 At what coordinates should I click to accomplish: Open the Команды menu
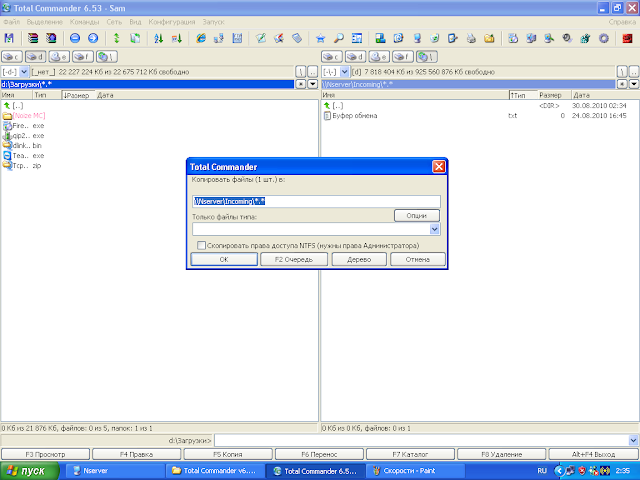[84, 22]
